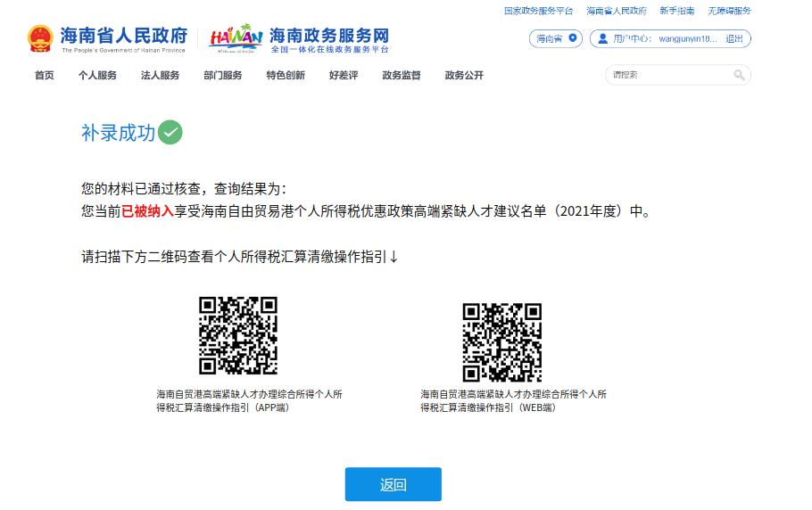Click the red 已被纳入 text
This screenshot has width=812, height=510.
(147, 211)
